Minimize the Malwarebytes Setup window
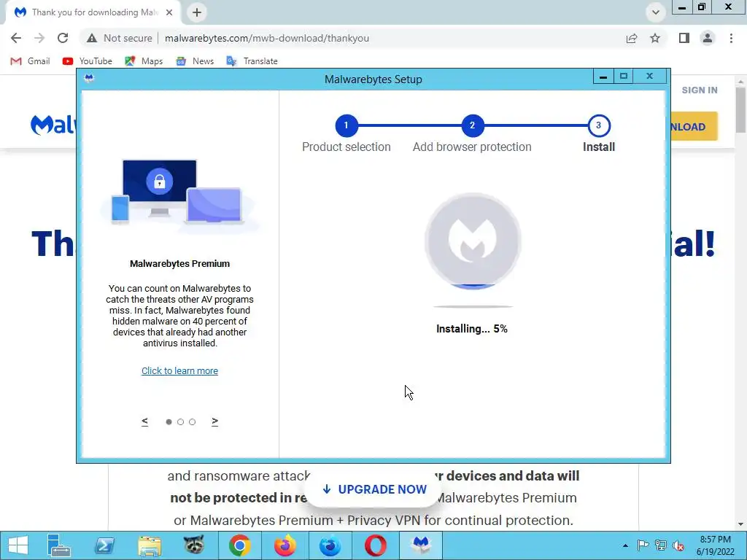The image size is (747, 560). [x=603, y=76]
